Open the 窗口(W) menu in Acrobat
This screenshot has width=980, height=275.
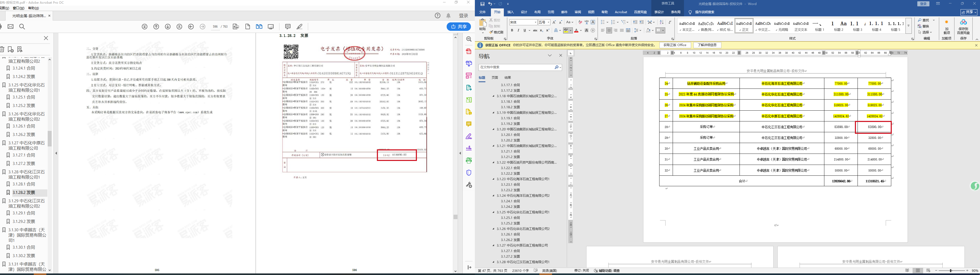(x=19, y=8)
